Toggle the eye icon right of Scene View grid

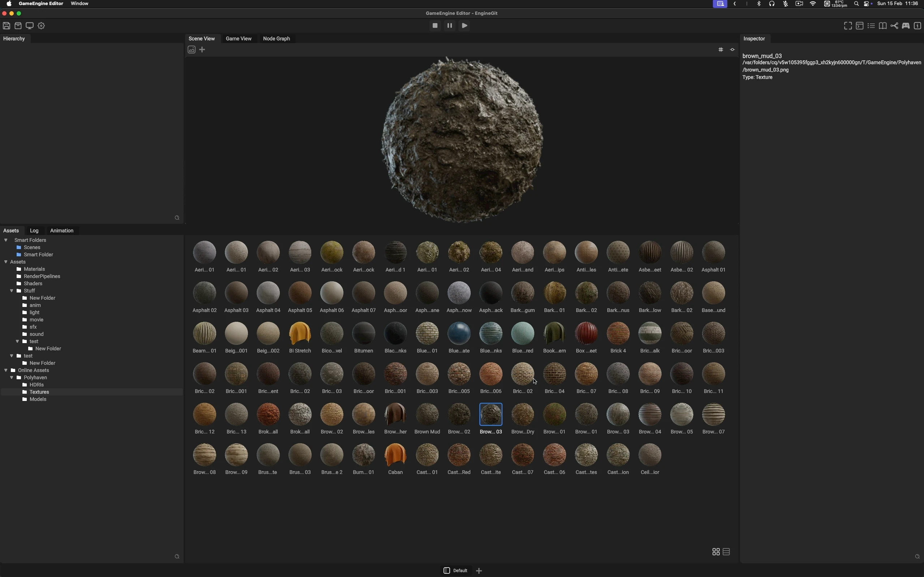[732, 50]
